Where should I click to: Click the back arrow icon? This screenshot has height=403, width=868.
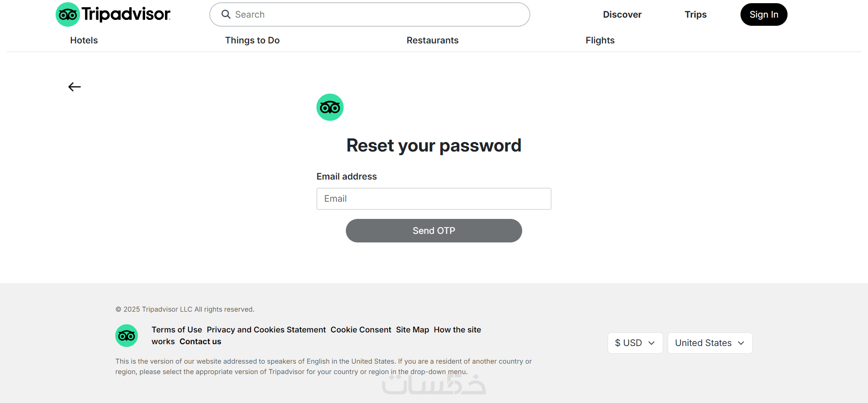[75, 87]
